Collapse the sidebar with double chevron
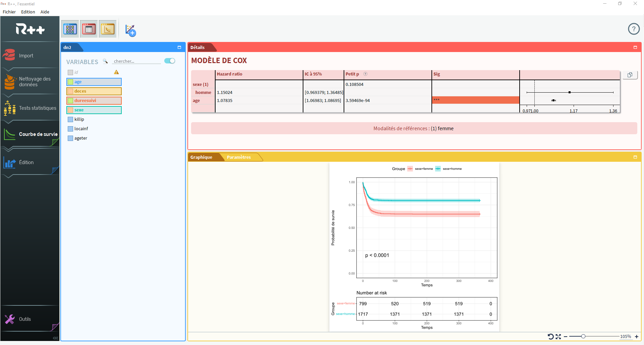644x345 pixels. point(55,338)
